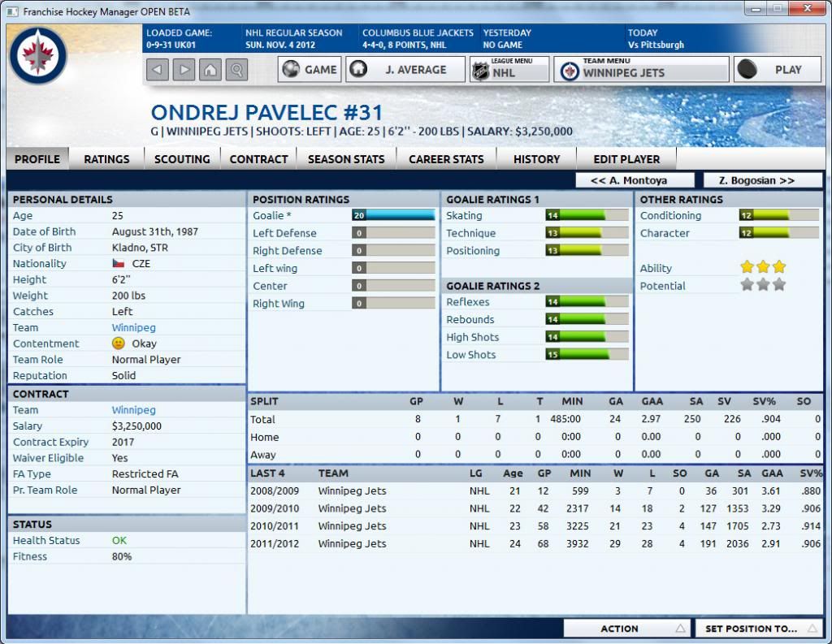This screenshot has width=832, height=644.
Task: Click the Fitness 80% value
Action: tap(122, 556)
